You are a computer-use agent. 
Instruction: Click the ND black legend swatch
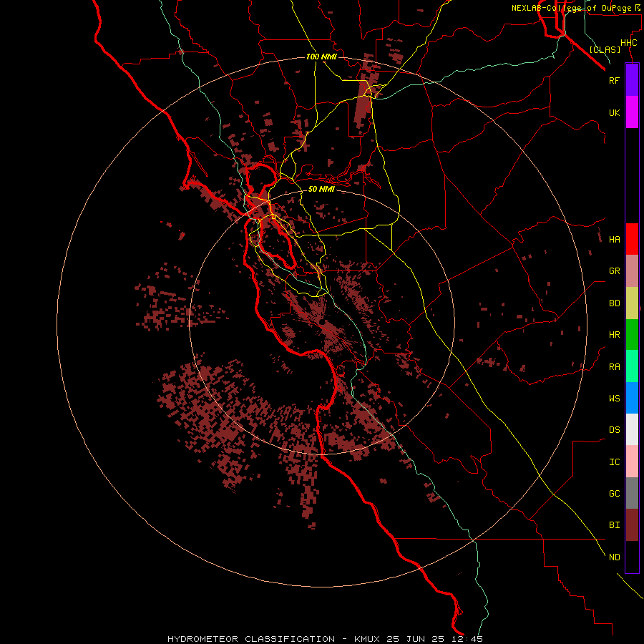click(632, 557)
